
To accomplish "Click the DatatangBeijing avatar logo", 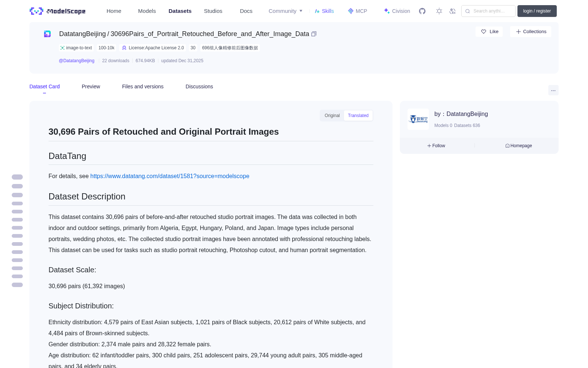I will tap(418, 119).
